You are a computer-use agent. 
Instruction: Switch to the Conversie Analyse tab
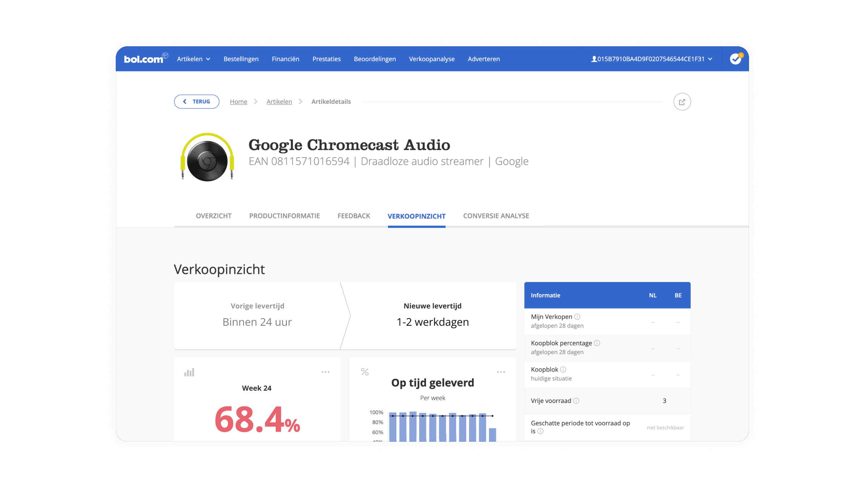click(x=496, y=216)
